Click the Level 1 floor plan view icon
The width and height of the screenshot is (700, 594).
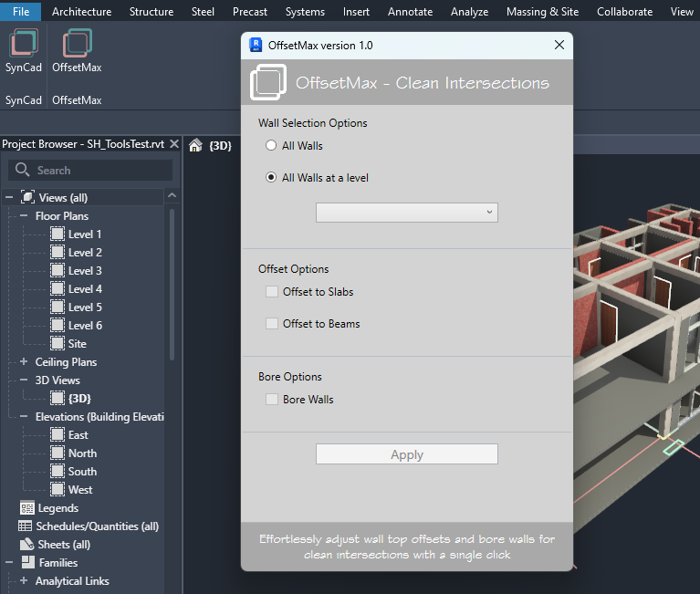tap(57, 234)
